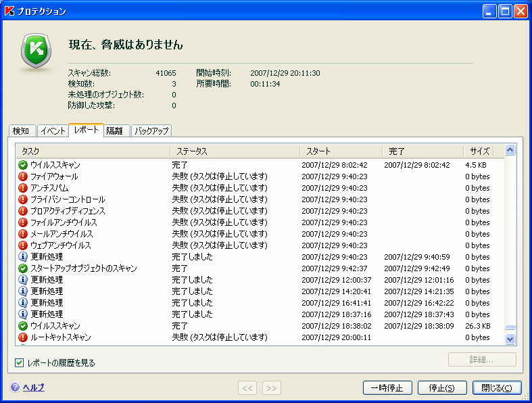Click the 4.5 KB size cell
Image resolution: width=532 pixels, height=403 pixels.
click(476, 165)
